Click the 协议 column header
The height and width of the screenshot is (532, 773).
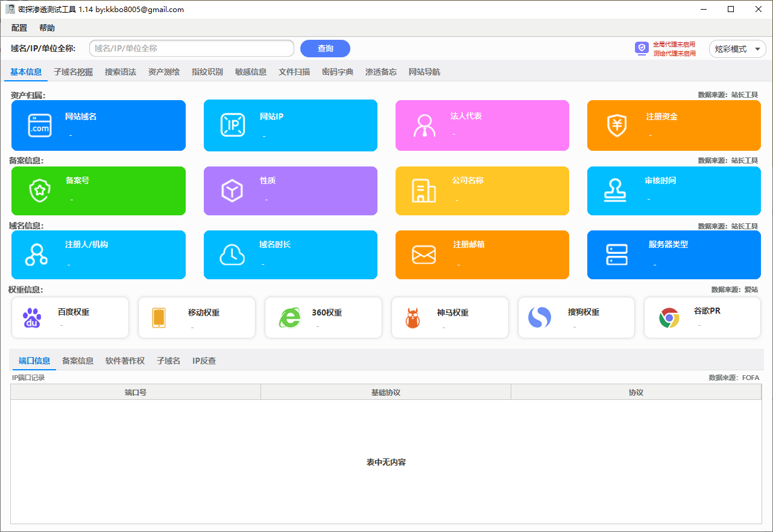pos(636,392)
